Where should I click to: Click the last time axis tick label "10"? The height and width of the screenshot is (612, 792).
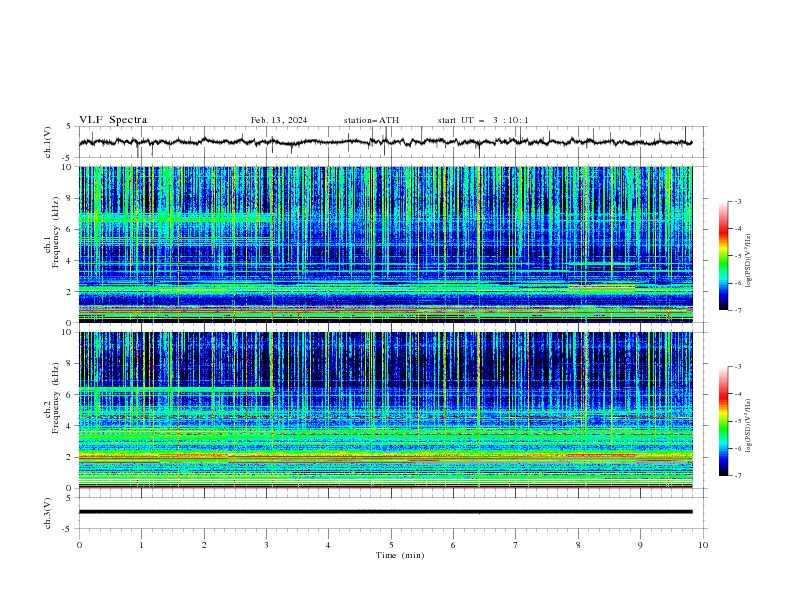click(x=703, y=545)
